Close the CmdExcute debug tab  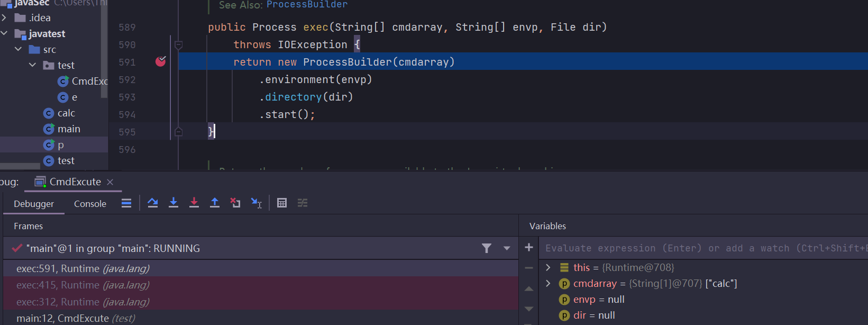click(x=110, y=182)
